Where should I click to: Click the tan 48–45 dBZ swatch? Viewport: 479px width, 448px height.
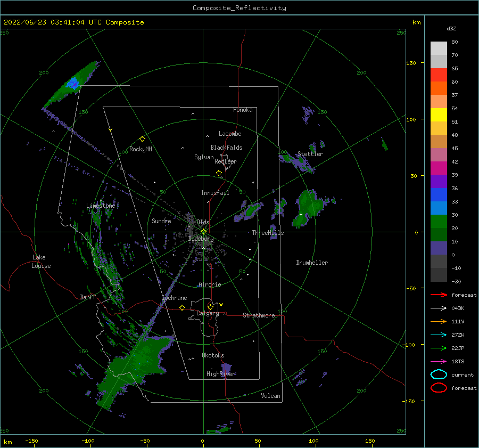[439, 141]
